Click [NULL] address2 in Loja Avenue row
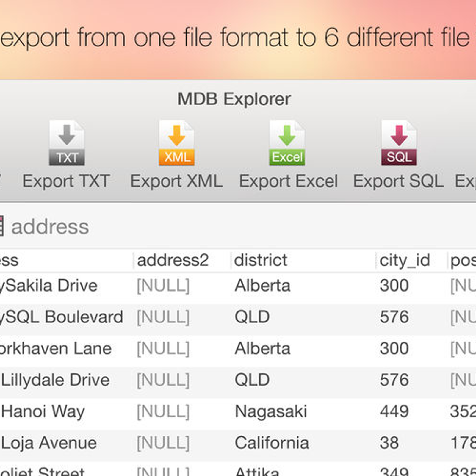 point(163,443)
